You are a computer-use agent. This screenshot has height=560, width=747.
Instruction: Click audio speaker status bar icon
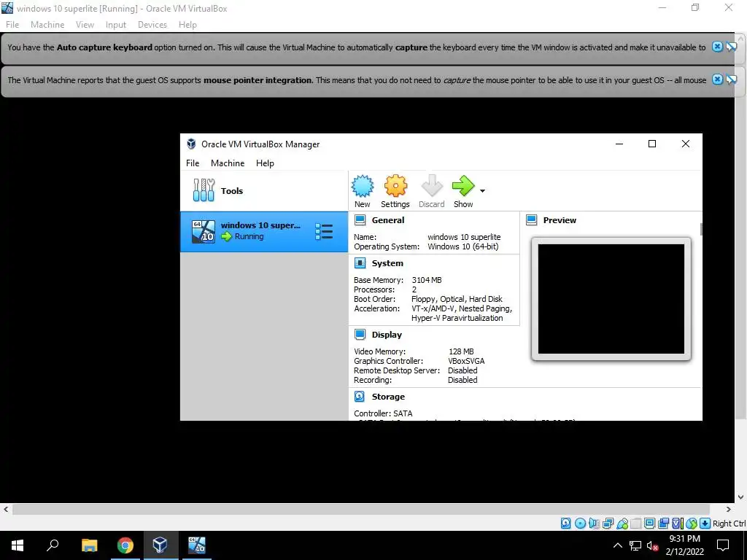[594, 524]
